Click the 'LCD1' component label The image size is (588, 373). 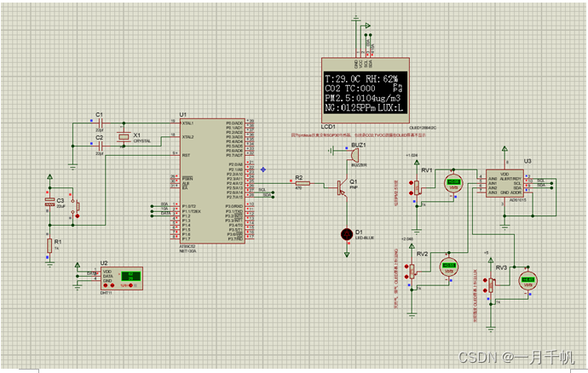(x=328, y=127)
